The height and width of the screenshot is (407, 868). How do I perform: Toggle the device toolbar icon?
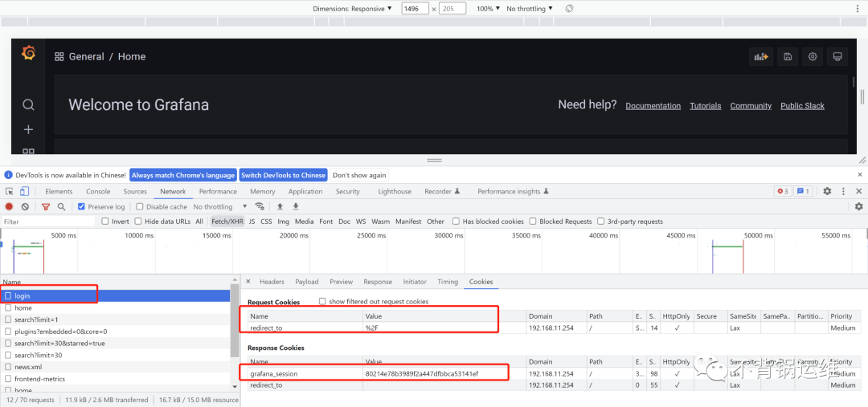pos(24,191)
